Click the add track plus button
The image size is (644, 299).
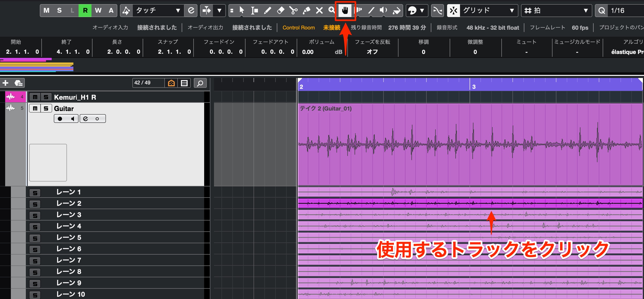click(5, 83)
